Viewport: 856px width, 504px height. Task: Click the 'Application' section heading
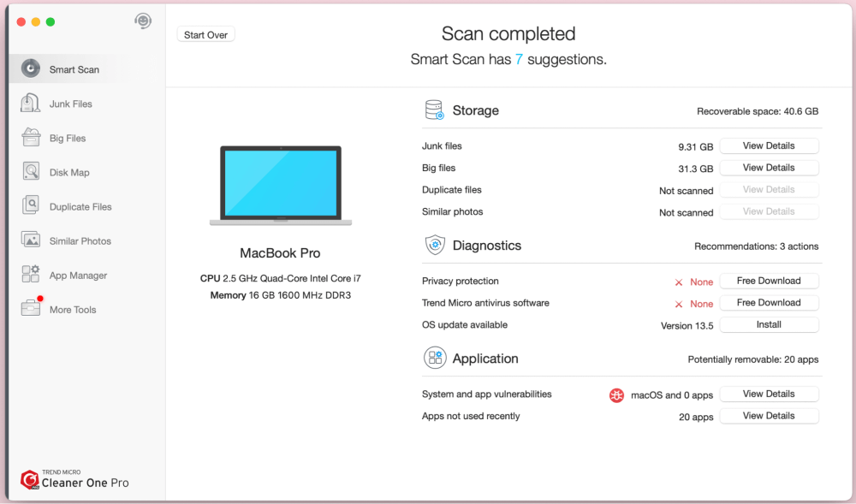tap(485, 359)
